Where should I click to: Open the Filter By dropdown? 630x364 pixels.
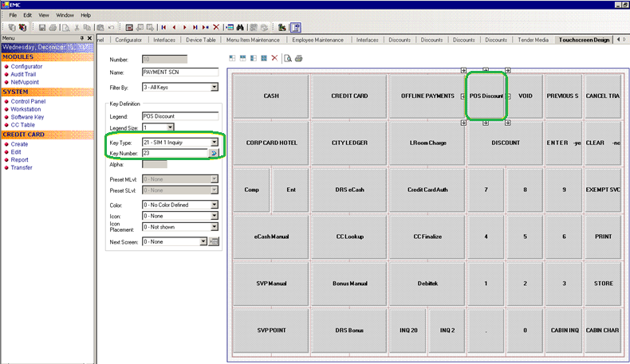[x=215, y=87]
